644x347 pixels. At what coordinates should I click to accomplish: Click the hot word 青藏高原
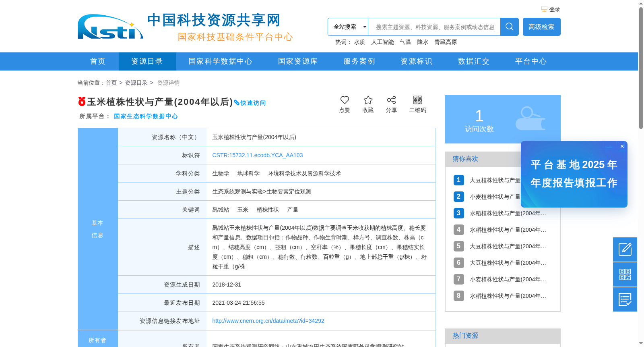click(446, 42)
